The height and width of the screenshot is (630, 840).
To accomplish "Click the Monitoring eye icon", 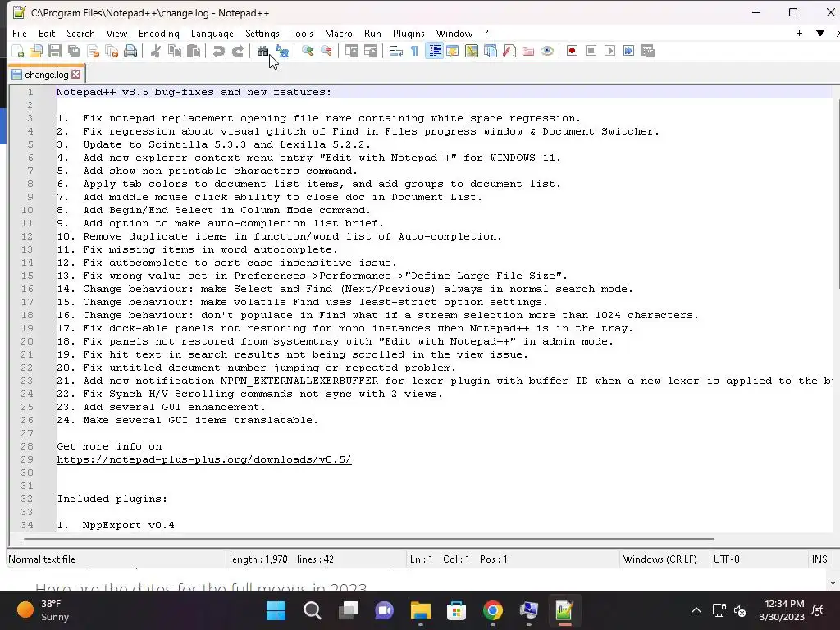I will pos(547,52).
